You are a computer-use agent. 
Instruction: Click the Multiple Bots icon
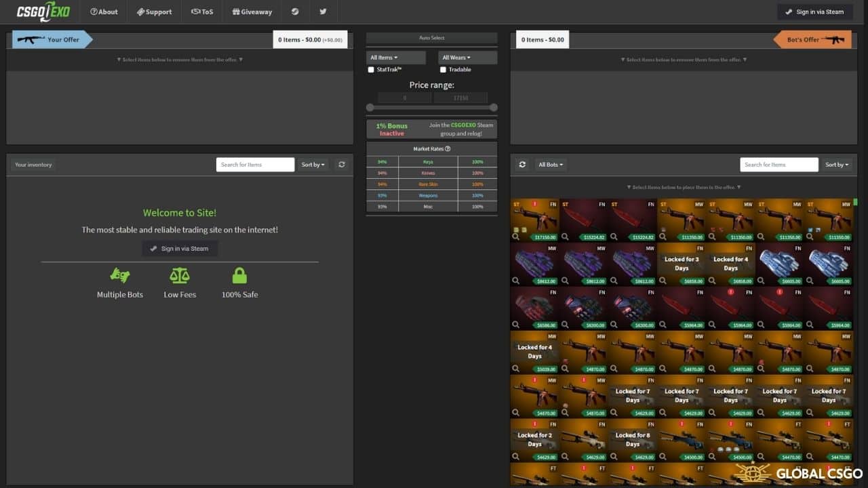(120, 276)
